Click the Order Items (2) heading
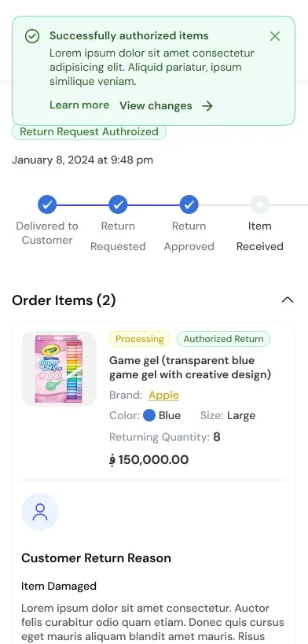Viewport: 308px width, 644px height. point(64,300)
